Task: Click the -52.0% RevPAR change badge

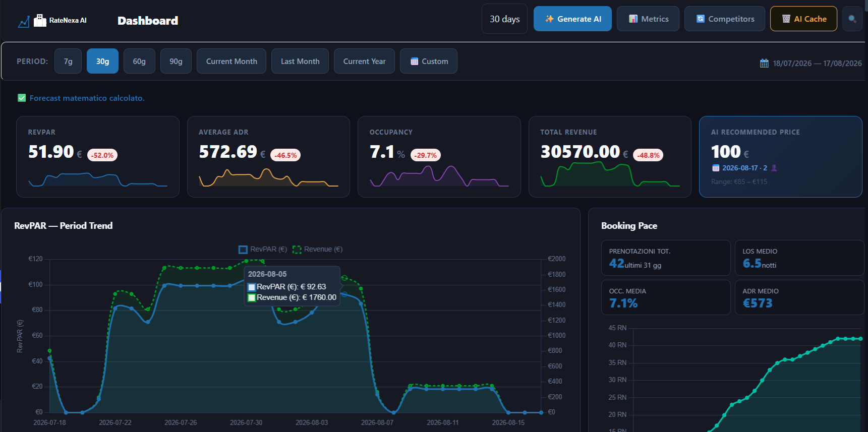Action: point(102,155)
